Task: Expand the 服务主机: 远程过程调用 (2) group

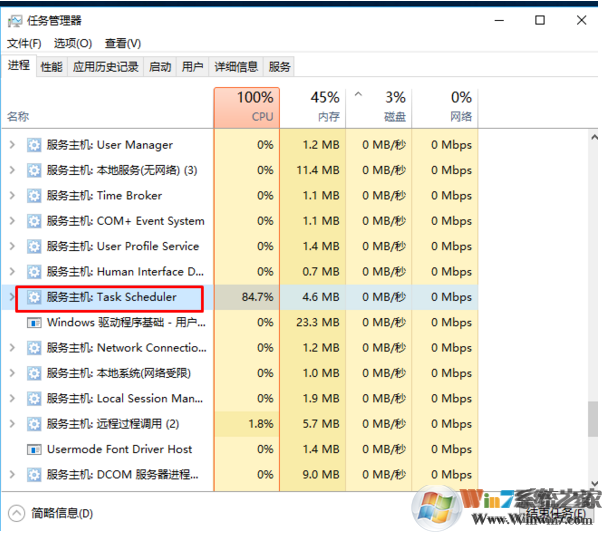Action: (x=12, y=424)
